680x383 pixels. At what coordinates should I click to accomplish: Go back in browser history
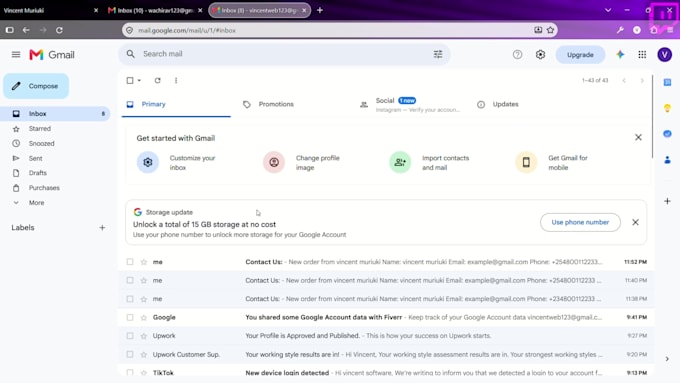tap(26, 30)
